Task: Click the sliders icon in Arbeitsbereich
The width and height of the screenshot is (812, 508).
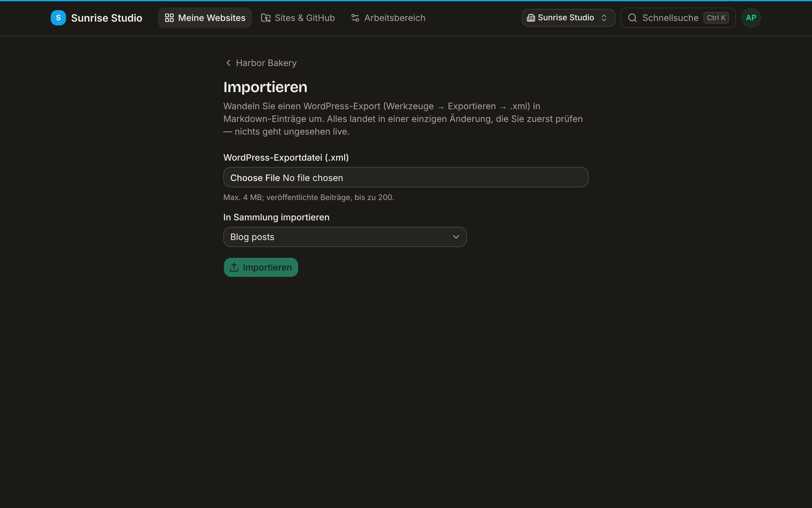Action: [x=355, y=18]
